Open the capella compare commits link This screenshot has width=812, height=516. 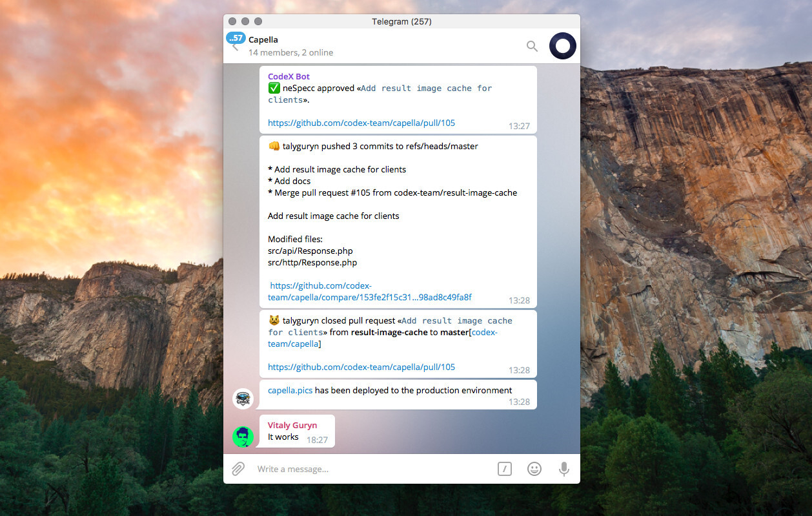pos(369,297)
